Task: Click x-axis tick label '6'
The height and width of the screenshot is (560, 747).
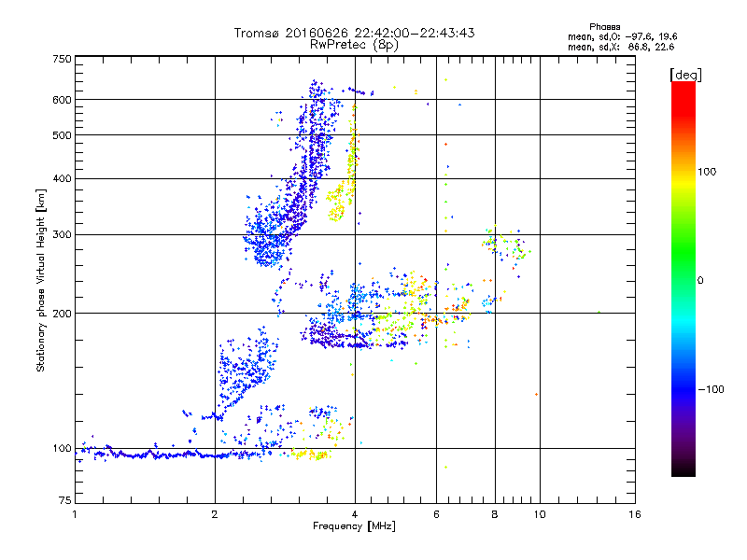Action: point(436,514)
